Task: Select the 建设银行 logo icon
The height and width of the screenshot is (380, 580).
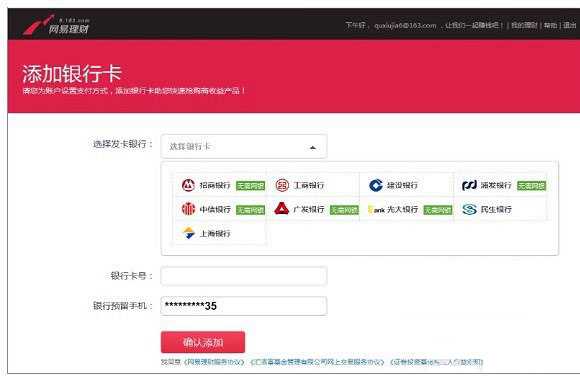Action: coord(375,185)
